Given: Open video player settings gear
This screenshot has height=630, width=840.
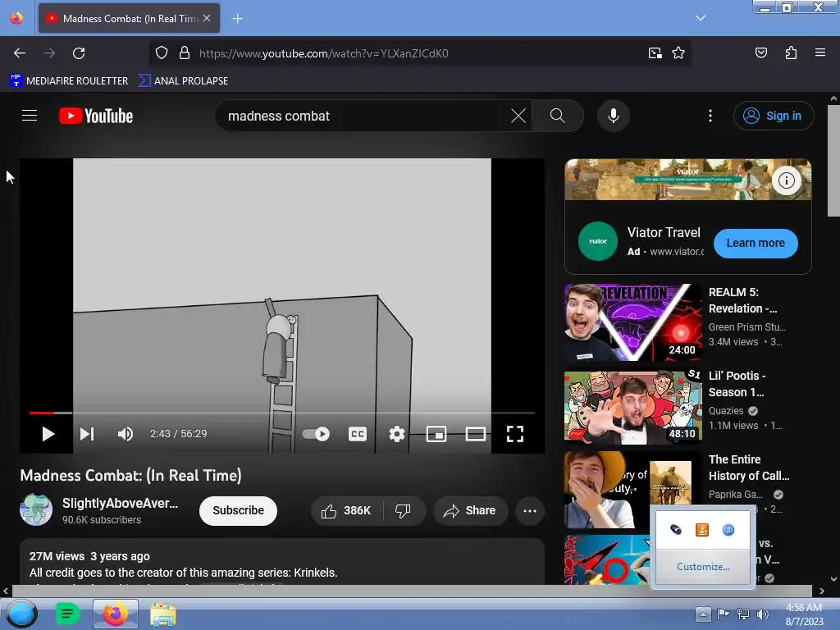Looking at the screenshot, I should 396,434.
